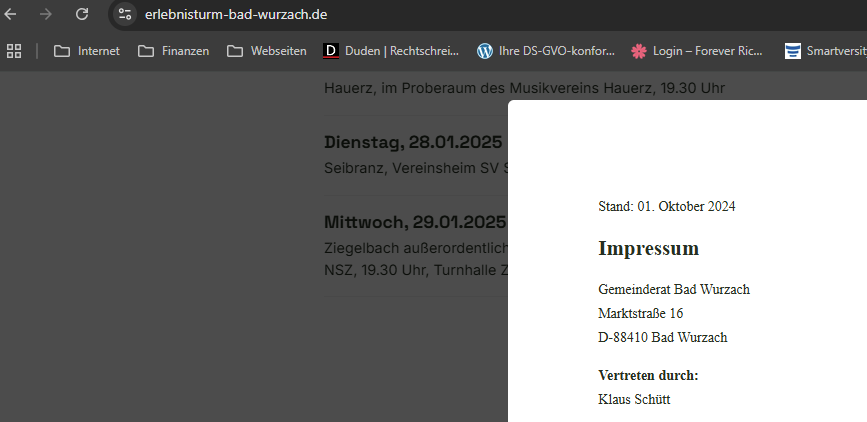Reload the current page
Screen dimensions: 867x422
(82, 14)
